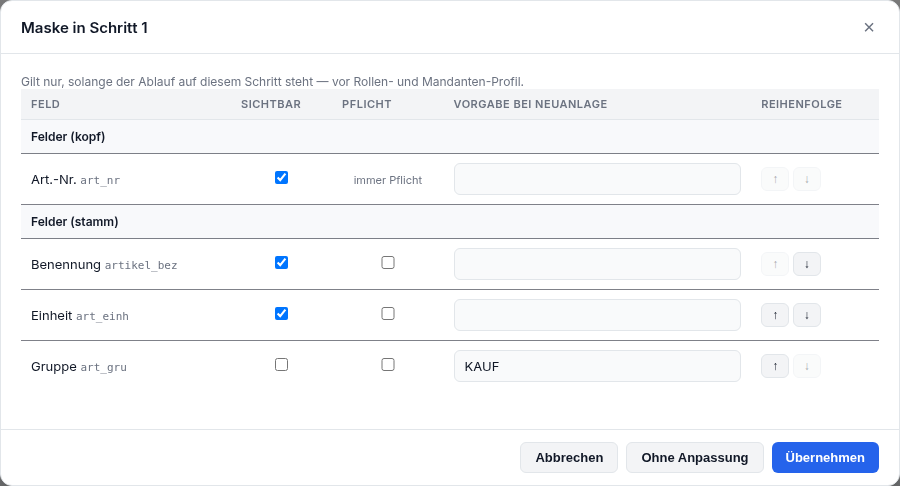The width and height of the screenshot is (900, 486).
Task: Close the Maske in Schritt 1 dialog
Action: tap(868, 28)
